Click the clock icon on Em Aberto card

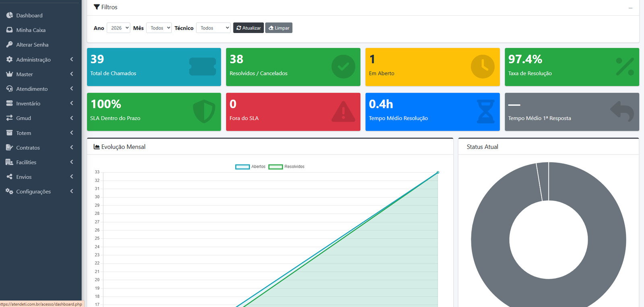(x=483, y=67)
